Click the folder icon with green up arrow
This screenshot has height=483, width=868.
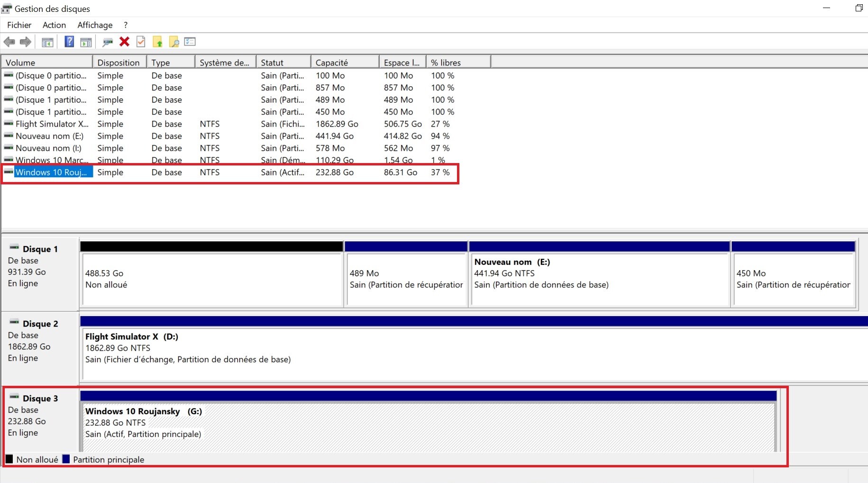pyautogui.click(x=157, y=42)
